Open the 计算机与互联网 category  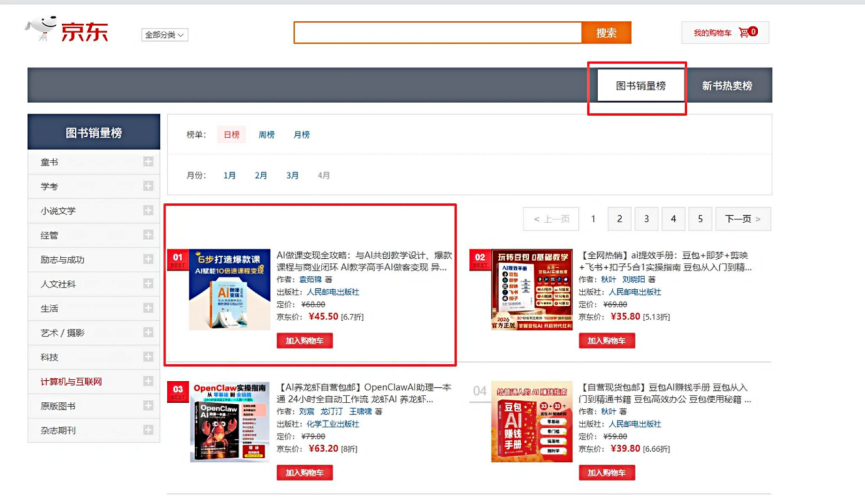point(71,382)
